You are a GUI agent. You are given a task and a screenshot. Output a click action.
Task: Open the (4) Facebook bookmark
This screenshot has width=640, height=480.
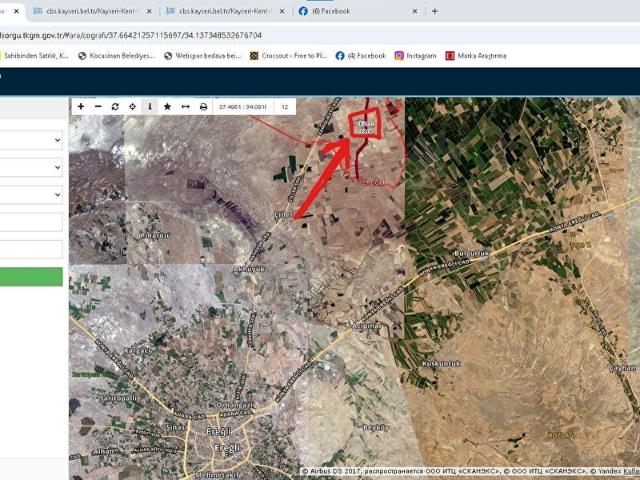pos(361,56)
